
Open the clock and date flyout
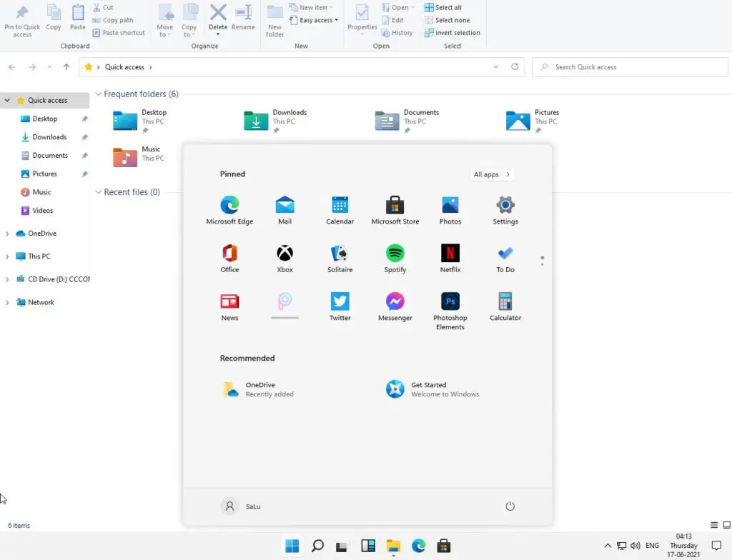683,546
